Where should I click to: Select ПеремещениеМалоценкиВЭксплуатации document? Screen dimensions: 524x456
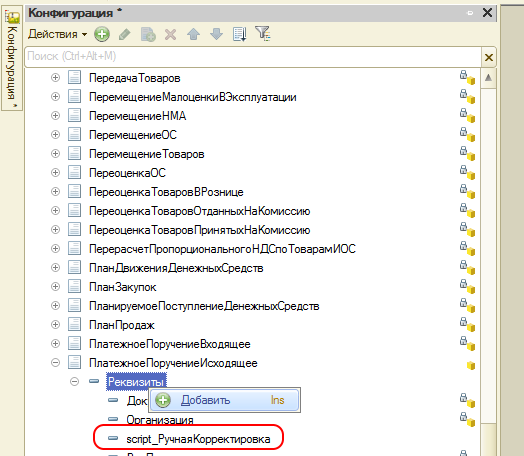point(193,97)
